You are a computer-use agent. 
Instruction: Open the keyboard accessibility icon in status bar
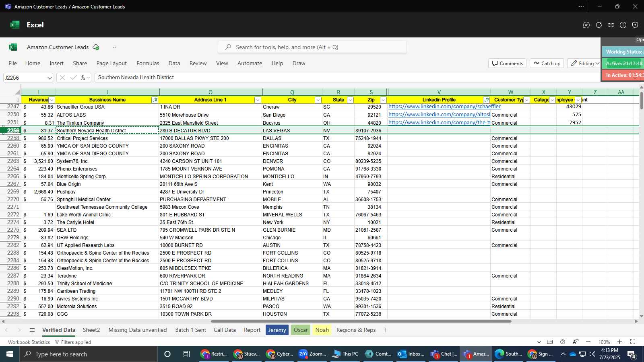[550, 342]
